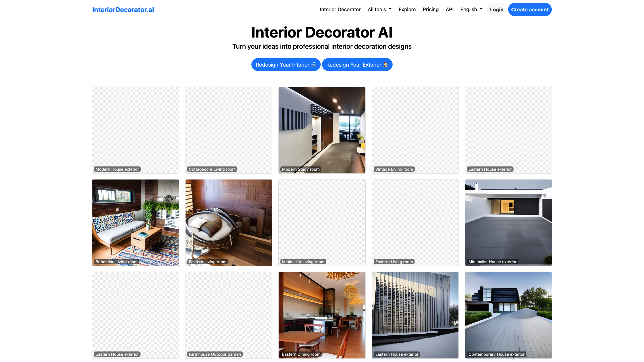Click Redesign Your Interior
This screenshot has width=644, height=362.
[x=286, y=64]
